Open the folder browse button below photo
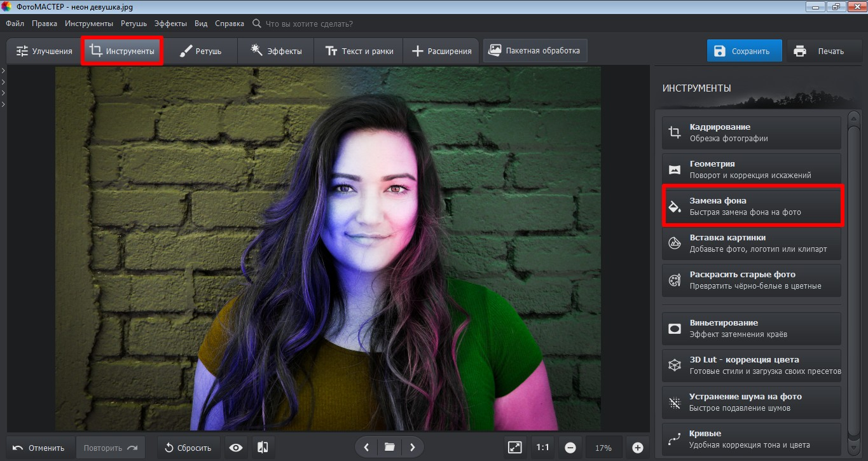This screenshot has width=868, height=461. (389, 448)
